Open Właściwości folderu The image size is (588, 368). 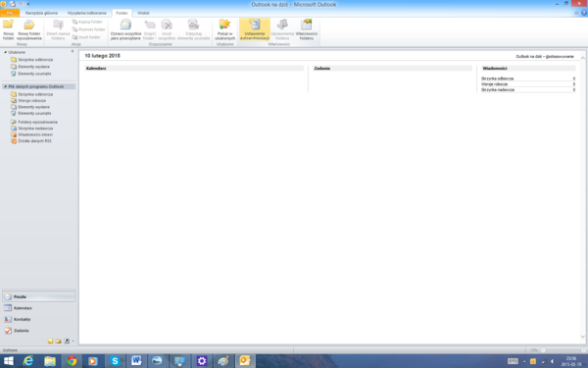tap(307, 29)
